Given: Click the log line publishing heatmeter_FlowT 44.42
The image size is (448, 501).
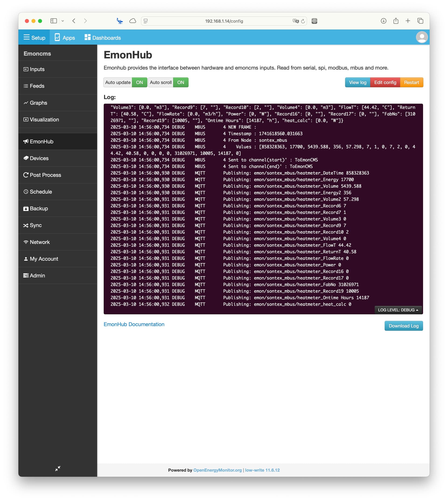Looking at the screenshot, I should point(231,245).
